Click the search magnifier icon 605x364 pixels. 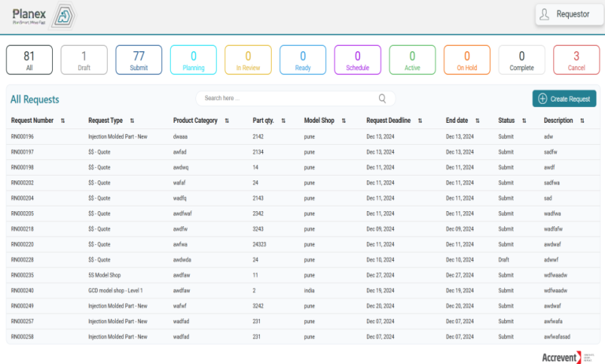click(383, 98)
